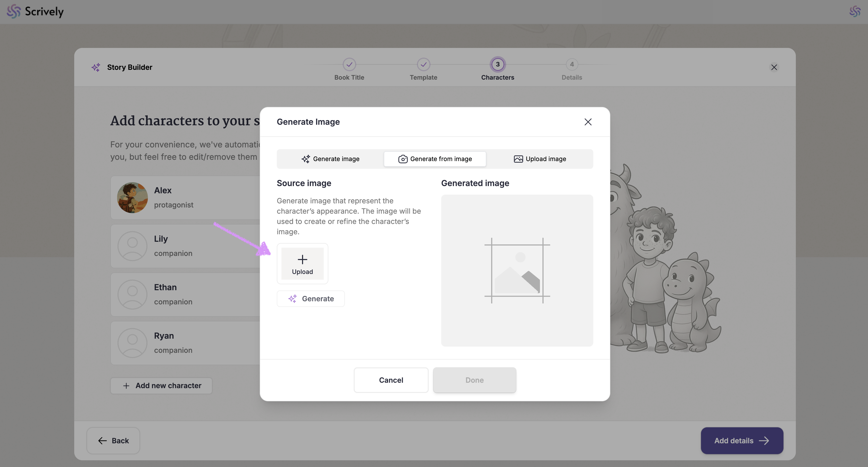The height and width of the screenshot is (467, 868).
Task: Switch to the Generate image tab
Action: (x=330, y=159)
